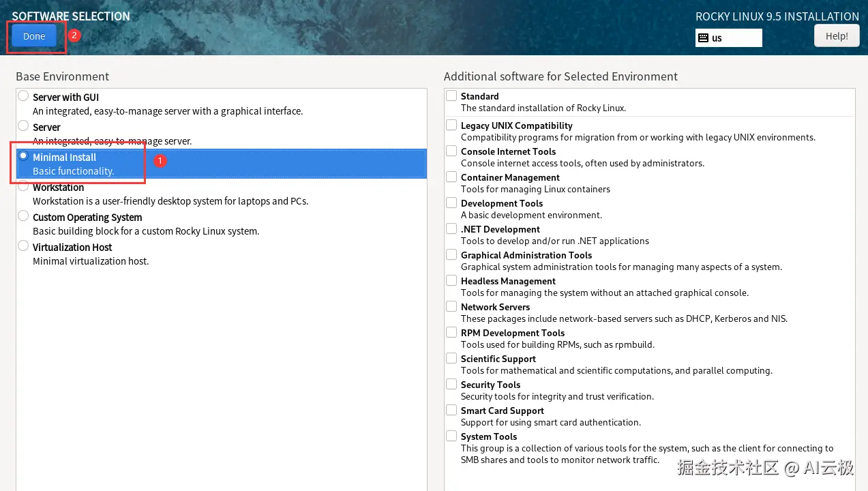868x491 pixels.
Task: Click 'Compatibility programs for migration' description
Action: pyautogui.click(x=638, y=138)
